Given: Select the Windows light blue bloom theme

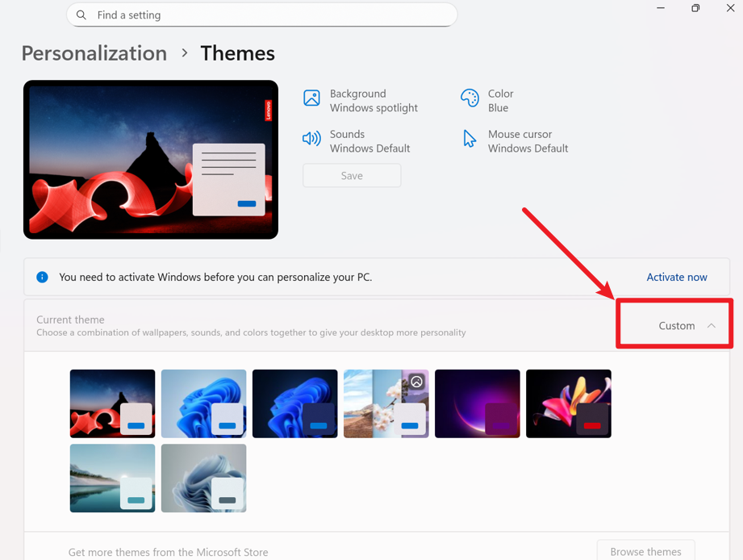Looking at the screenshot, I should [x=204, y=403].
